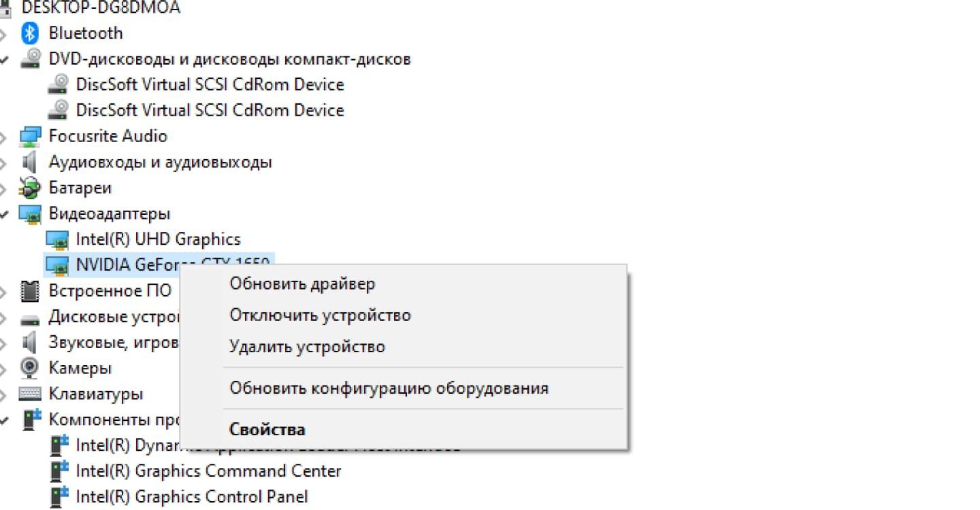Click the Аудиовходы и аудиовыходы speaker icon
Screen dimensions: 980x510
pos(29,163)
